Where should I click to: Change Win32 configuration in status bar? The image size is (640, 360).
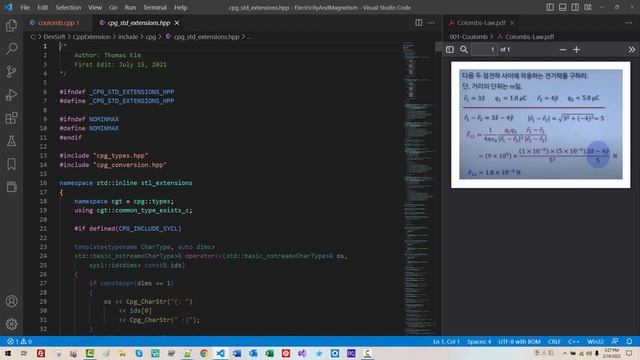pyautogui.click(x=595, y=341)
